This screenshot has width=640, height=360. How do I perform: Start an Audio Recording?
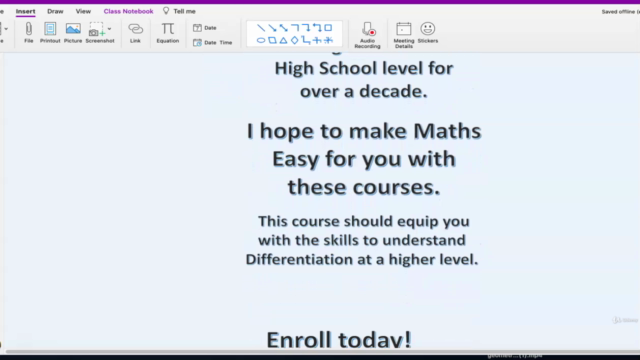(x=367, y=35)
